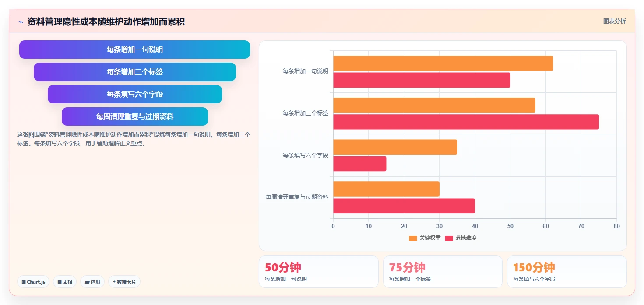Click the x-axis tick value 80

click(616, 226)
